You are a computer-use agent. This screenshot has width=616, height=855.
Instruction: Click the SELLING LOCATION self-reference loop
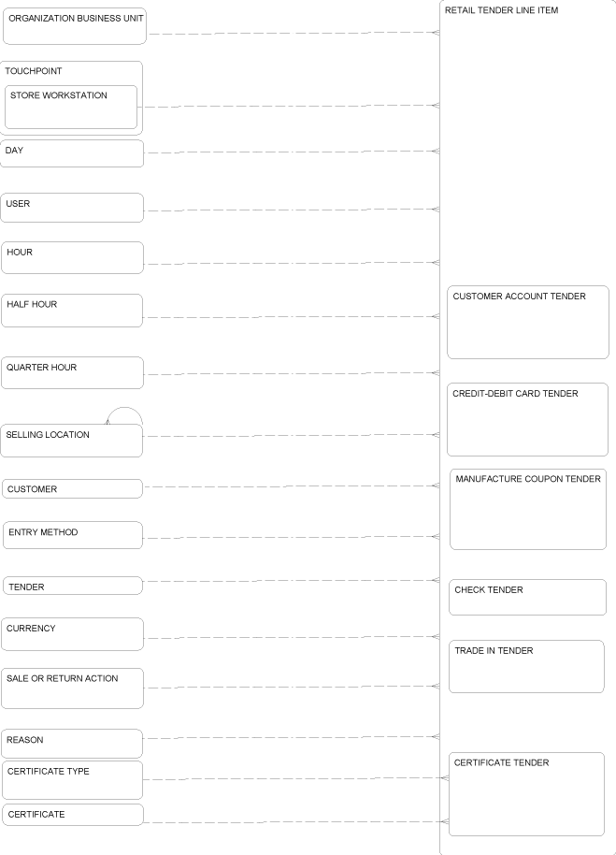click(124, 415)
